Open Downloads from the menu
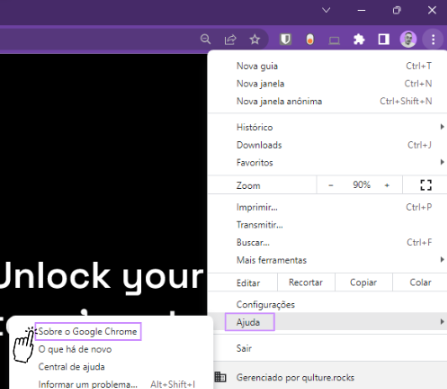The width and height of the screenshot is (447, 389). pos(327,145)
